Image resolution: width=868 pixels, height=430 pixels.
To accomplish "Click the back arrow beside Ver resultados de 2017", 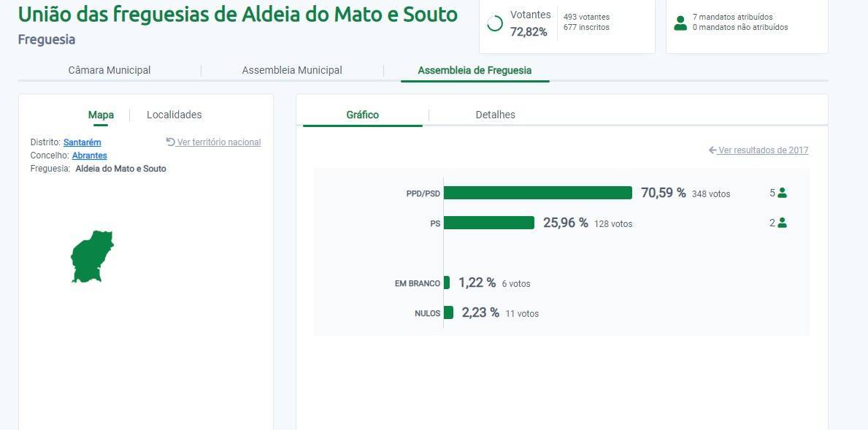I will click(x=713, y=150).
